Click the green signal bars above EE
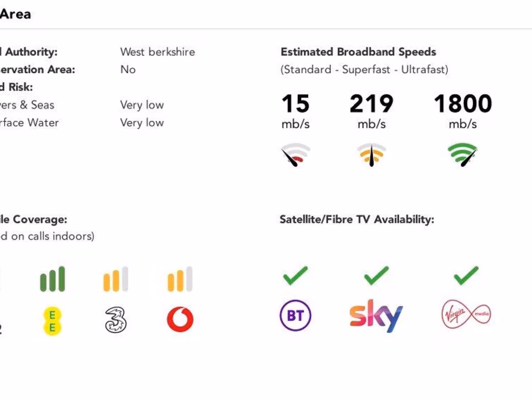 coord(52,279)
